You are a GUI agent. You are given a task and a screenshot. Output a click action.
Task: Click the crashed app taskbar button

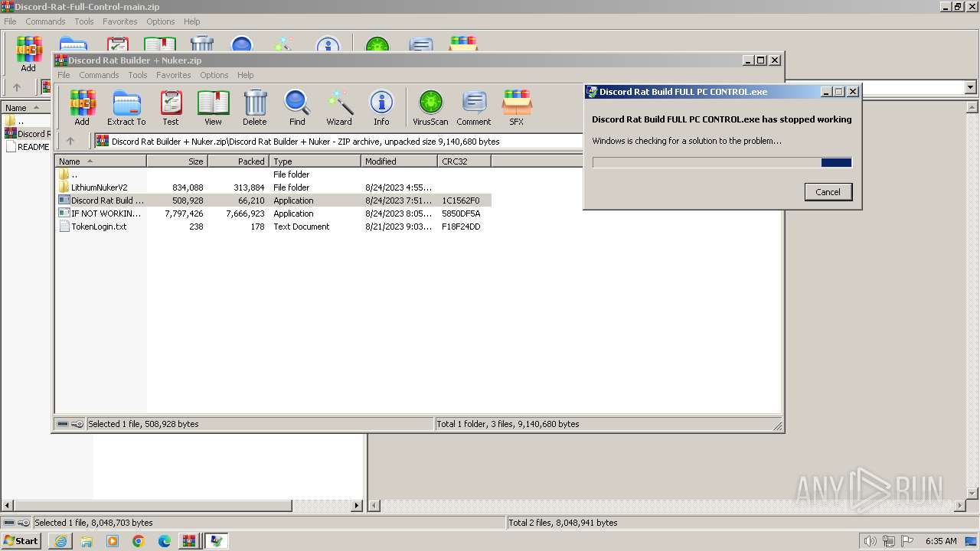coord(217,541)
